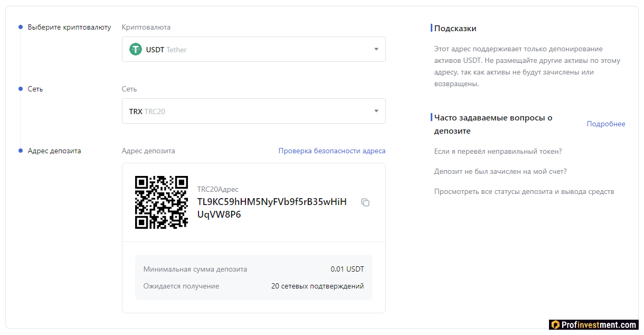The image size is (644, 335).
Task: Click the Минимальная сумма депозита label
Action: tap(195, 269)
